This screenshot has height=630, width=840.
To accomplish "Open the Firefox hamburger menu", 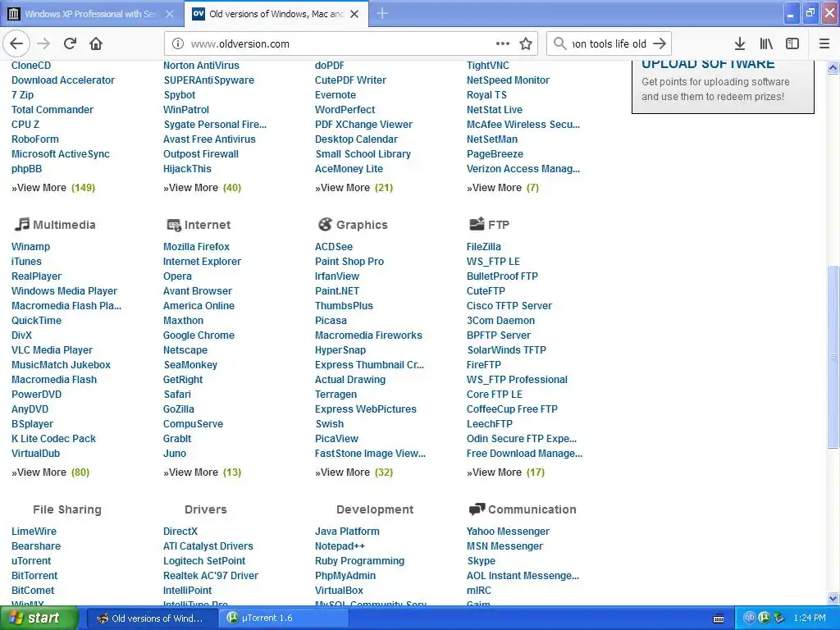I will tap(824, 43).
